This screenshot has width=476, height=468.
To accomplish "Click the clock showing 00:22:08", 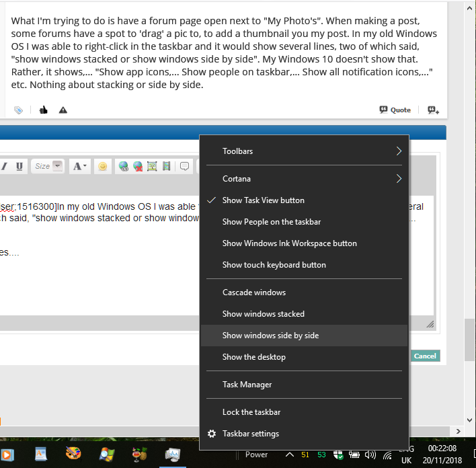I will 442,448.
